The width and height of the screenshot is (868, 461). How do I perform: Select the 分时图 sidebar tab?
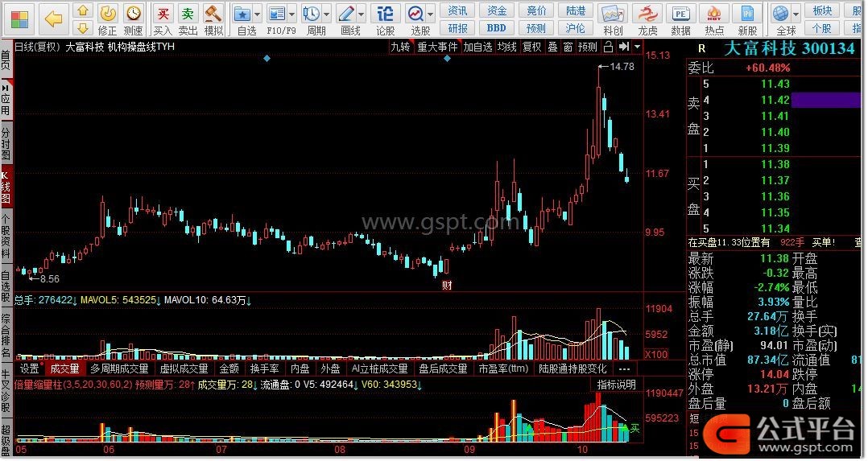6,144
